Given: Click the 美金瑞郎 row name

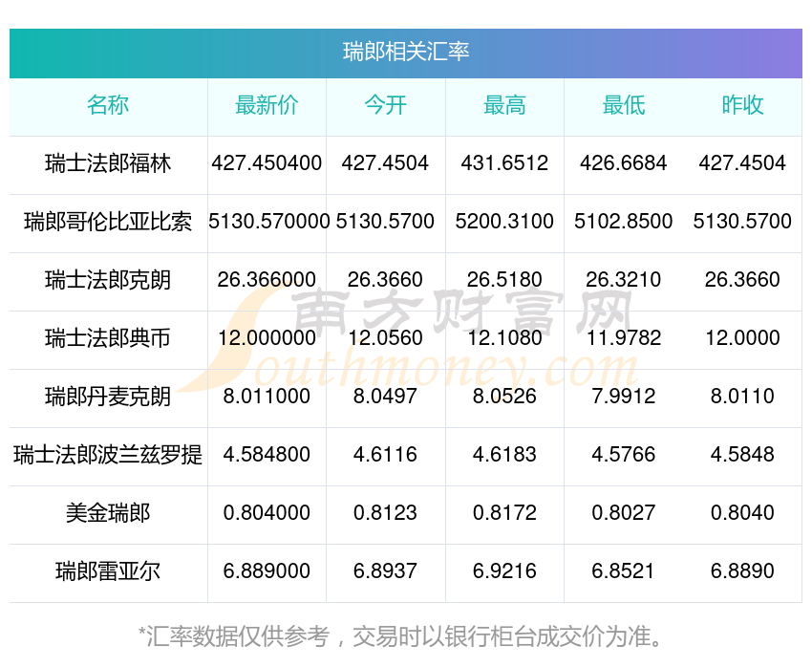Looking at the screenshot, I should click(x=108, y=513).
